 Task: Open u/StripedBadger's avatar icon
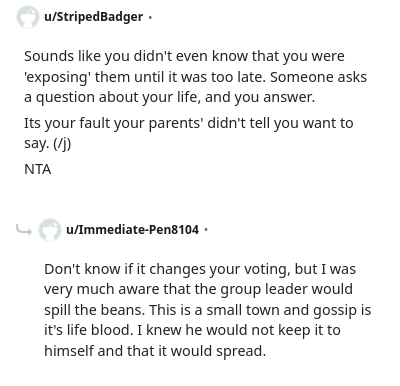coord(28,17)
